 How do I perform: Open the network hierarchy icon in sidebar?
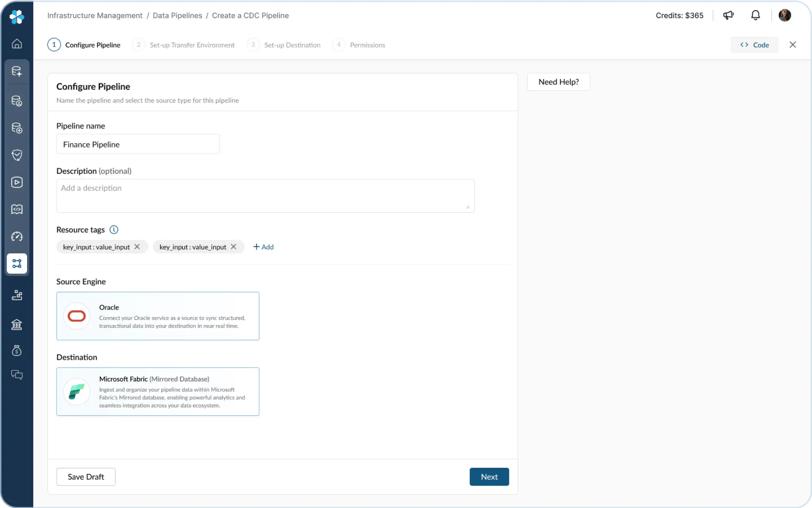(x=17, y=295)
